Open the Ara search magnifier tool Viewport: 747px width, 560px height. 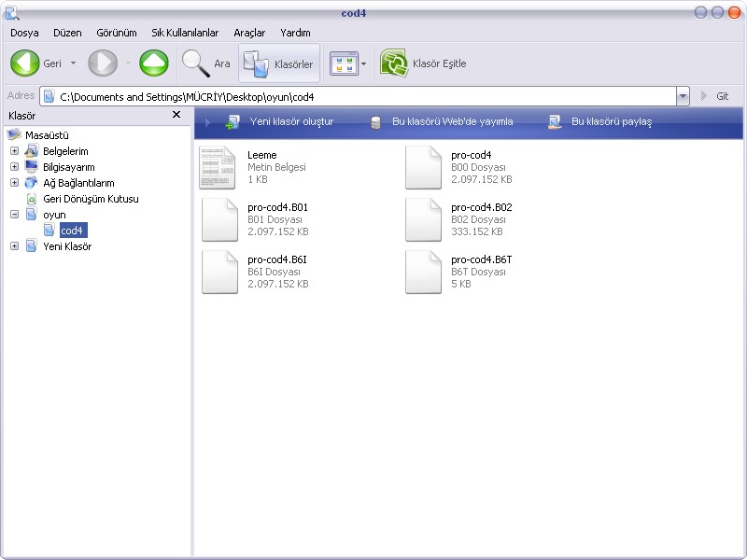pyautogui.click(x=195, y=63)
